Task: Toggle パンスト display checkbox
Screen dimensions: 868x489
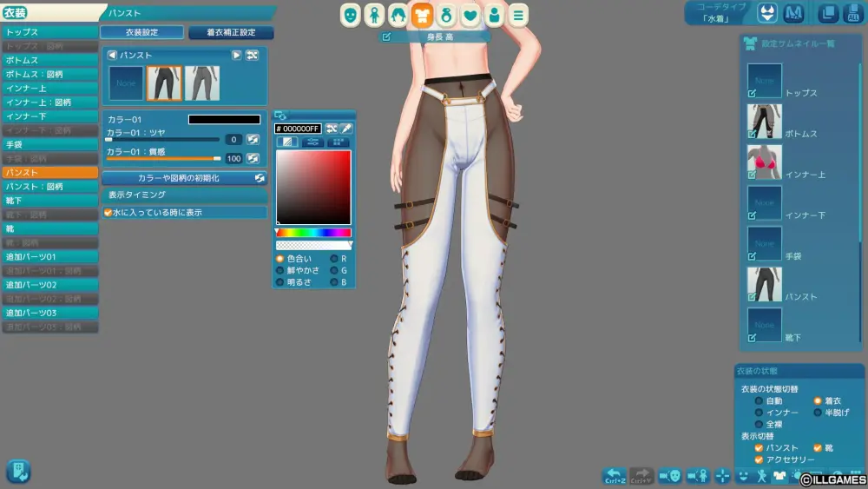Action: [x=759, y=447]
